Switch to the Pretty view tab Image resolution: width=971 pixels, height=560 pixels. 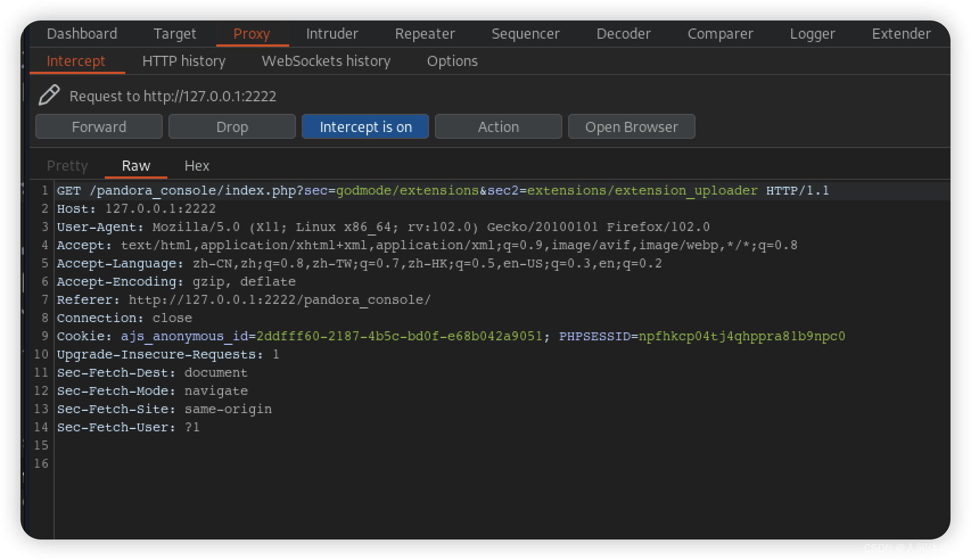(x=67, y=166)
